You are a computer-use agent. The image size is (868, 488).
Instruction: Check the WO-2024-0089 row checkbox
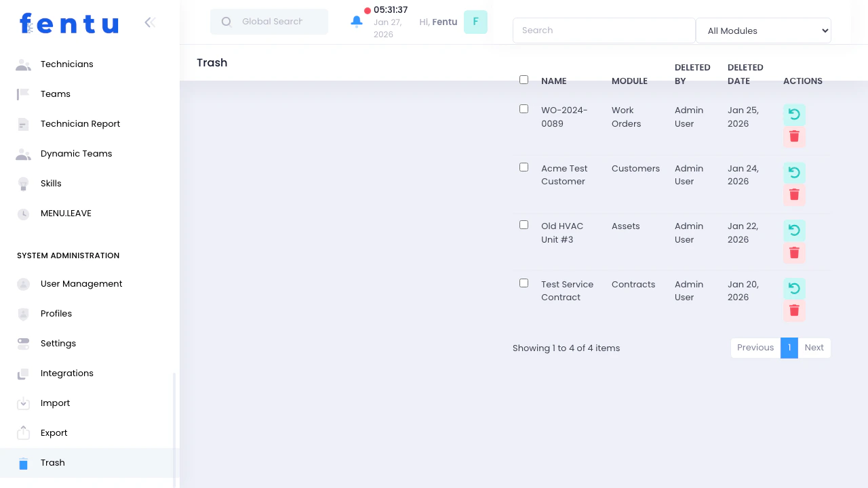pos(524,109)
